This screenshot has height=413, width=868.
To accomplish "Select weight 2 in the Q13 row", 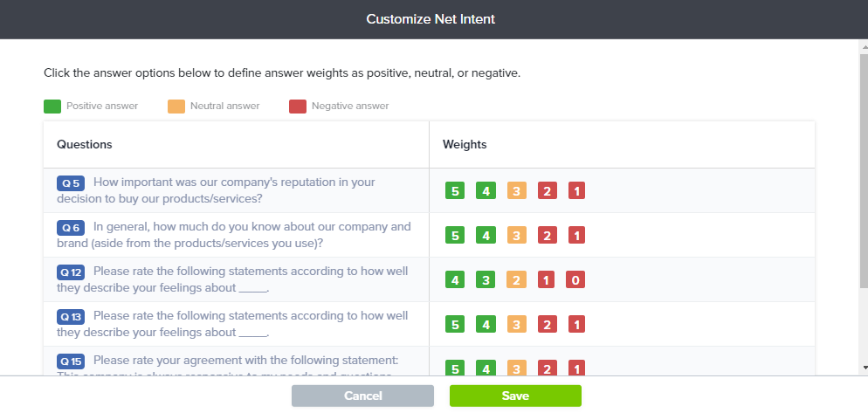I will 547,324.
